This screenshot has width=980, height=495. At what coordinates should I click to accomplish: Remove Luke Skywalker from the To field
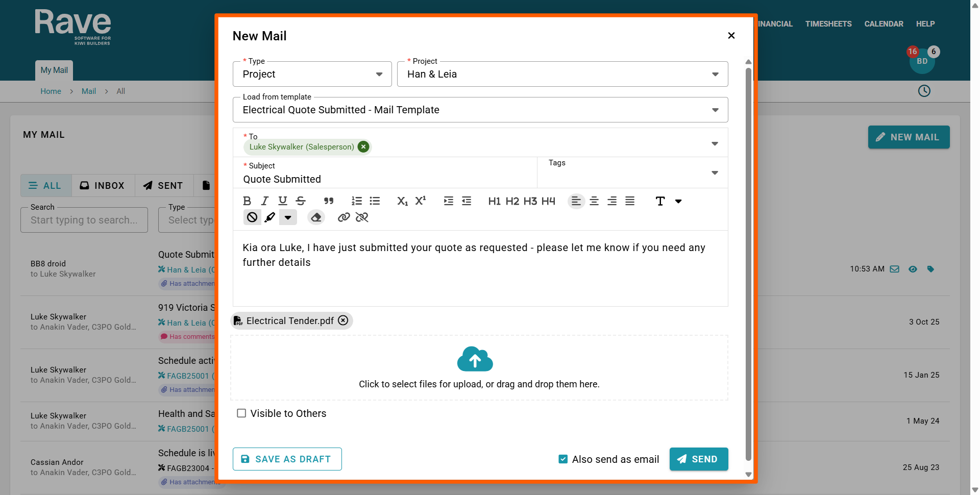pyautogui.click(x=363, y=147)
